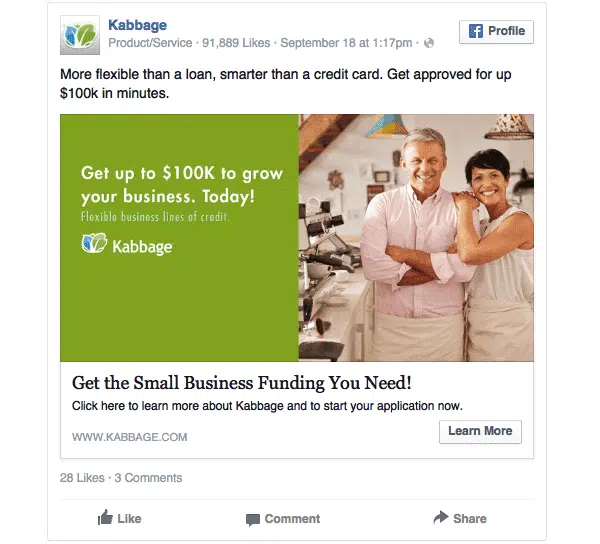Open the 3 Comments link

(x=148, y=478)
